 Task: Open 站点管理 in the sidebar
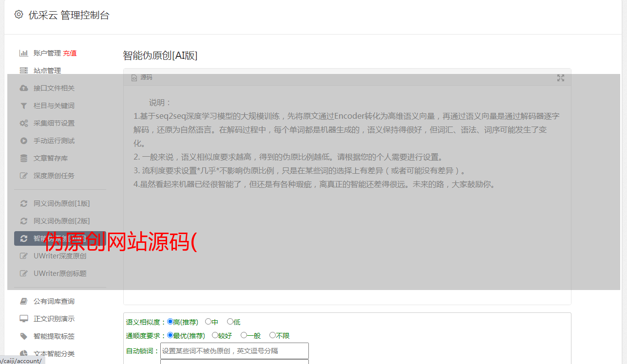47,71
